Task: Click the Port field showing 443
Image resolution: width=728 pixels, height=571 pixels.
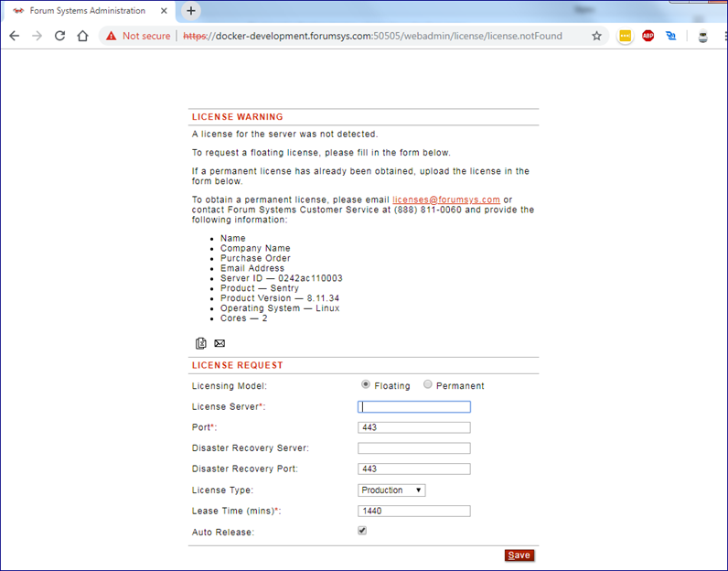Action: (414, 427)
